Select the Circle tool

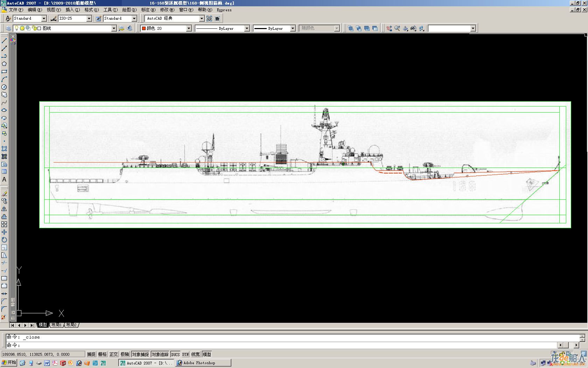point(4,87)
